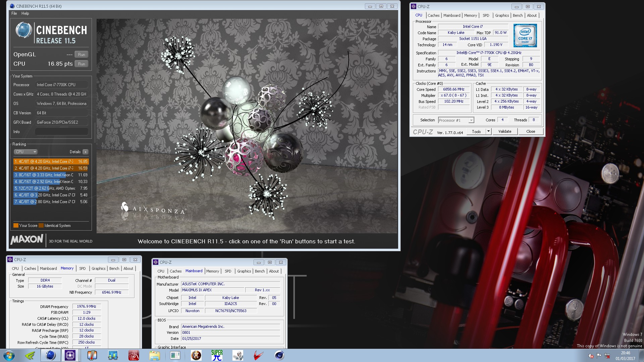Select ranking row 3 Xeon 11.69
This screenshot has width=644, height=362.
click(x=51, y=175)
